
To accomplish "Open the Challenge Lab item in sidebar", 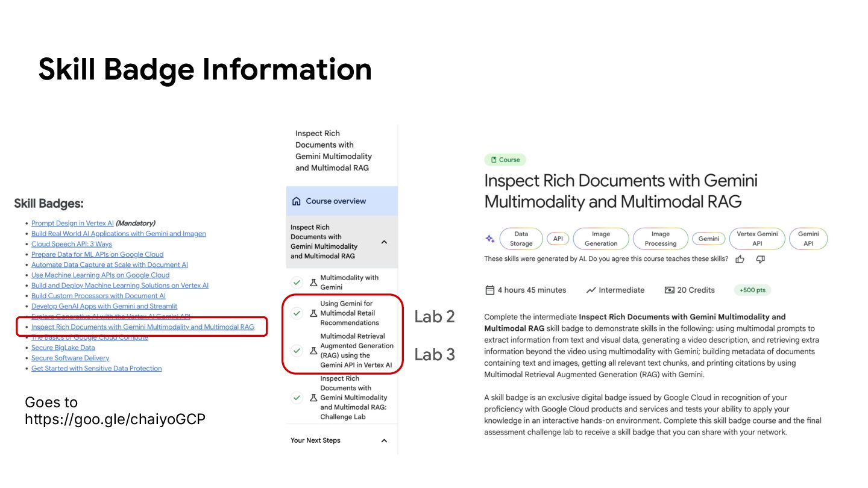I will point(354,398).
